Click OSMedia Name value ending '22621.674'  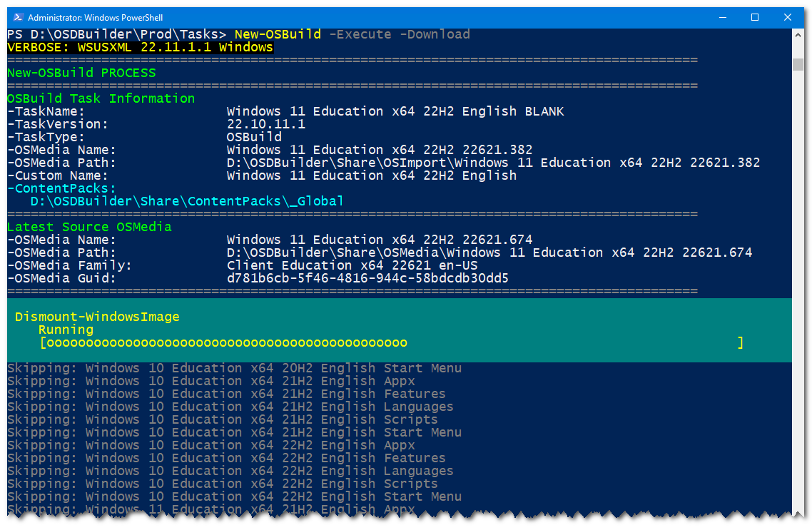click(380, 240)
